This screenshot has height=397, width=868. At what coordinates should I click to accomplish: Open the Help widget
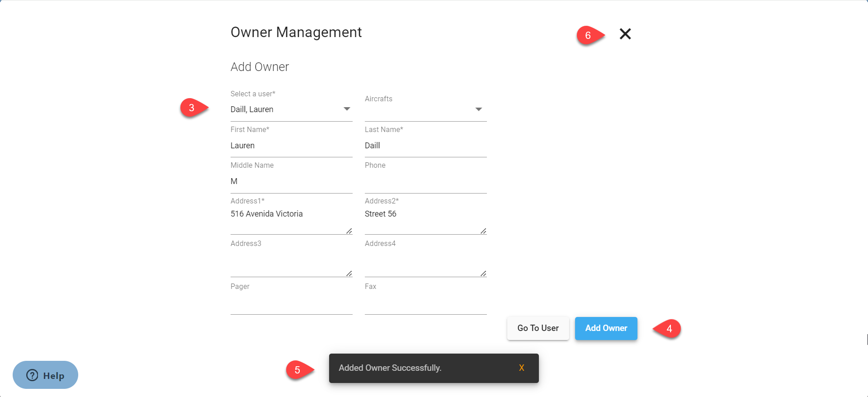pos(45,375)
